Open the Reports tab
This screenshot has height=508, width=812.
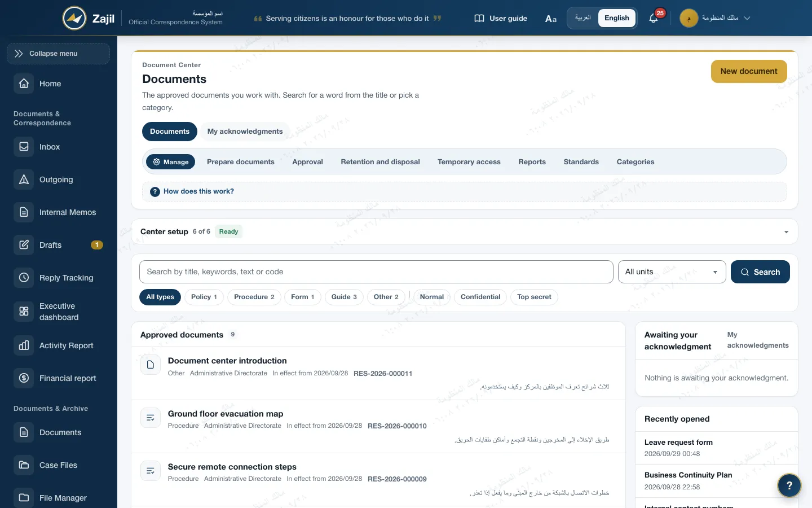point(532,162)
